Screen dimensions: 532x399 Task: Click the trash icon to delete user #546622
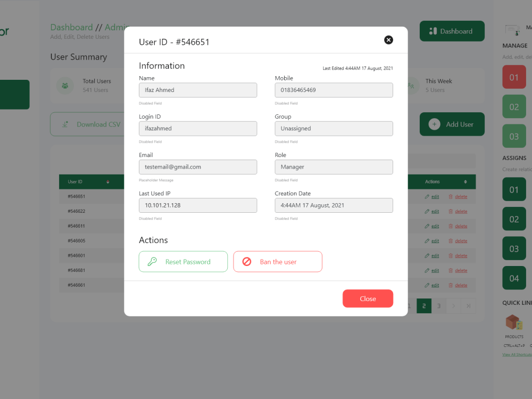[x=450, y=211]
